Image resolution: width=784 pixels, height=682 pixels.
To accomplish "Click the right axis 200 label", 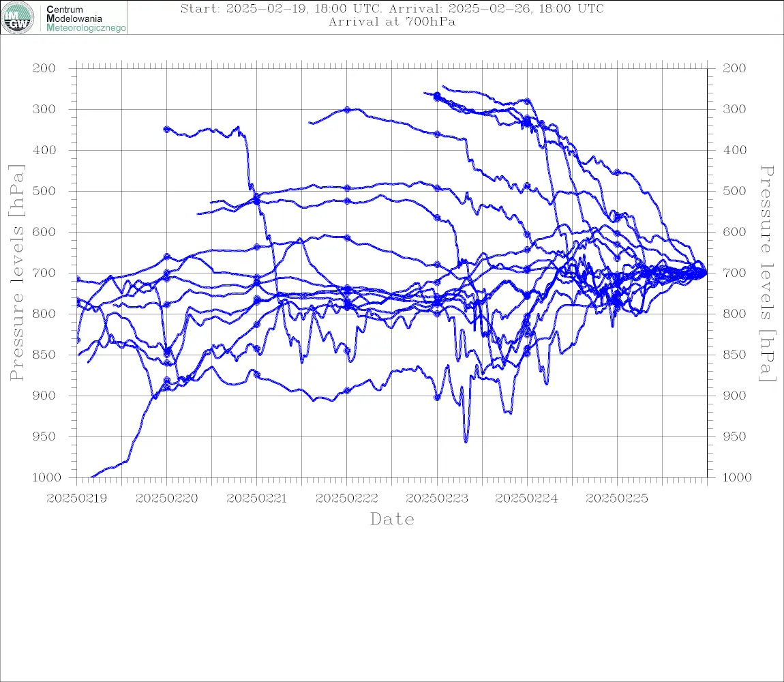I will (x=734, y=68).
